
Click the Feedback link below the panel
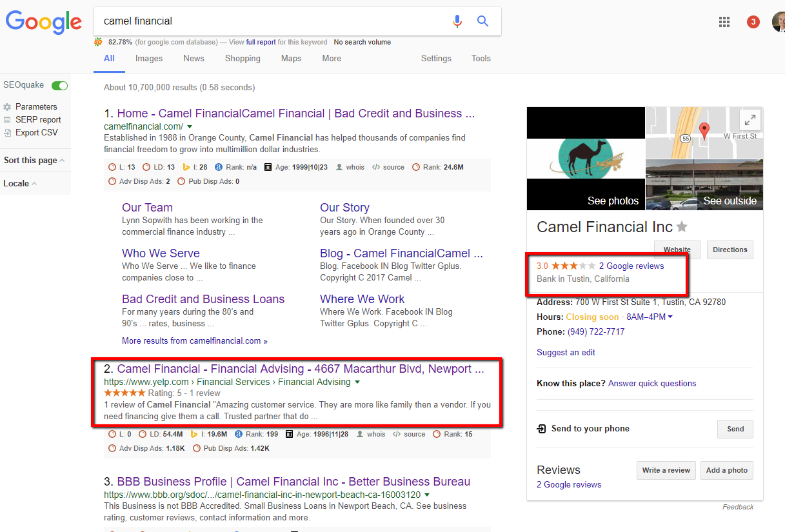738,507
